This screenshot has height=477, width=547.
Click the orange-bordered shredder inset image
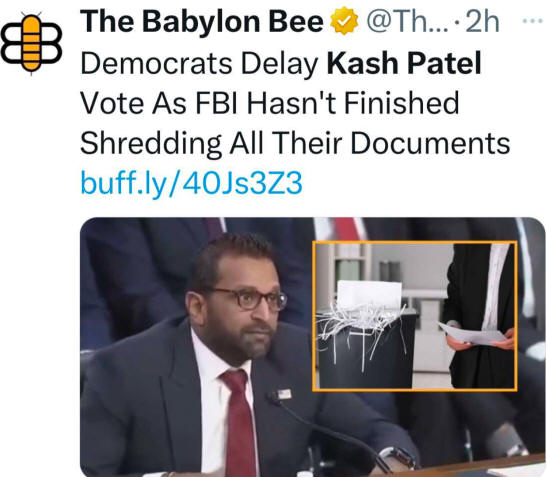tap(415, 316)
